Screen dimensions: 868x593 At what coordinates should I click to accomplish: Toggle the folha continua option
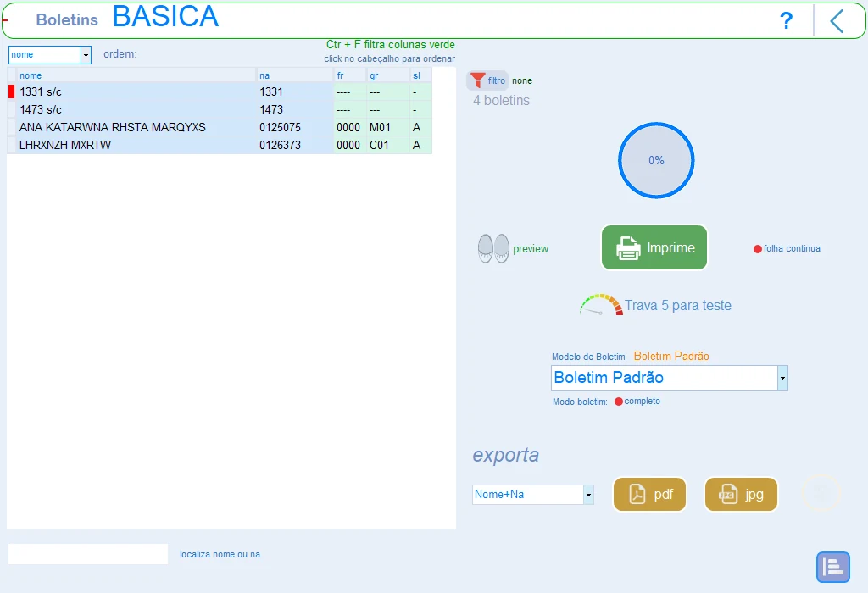click(787, 249)
